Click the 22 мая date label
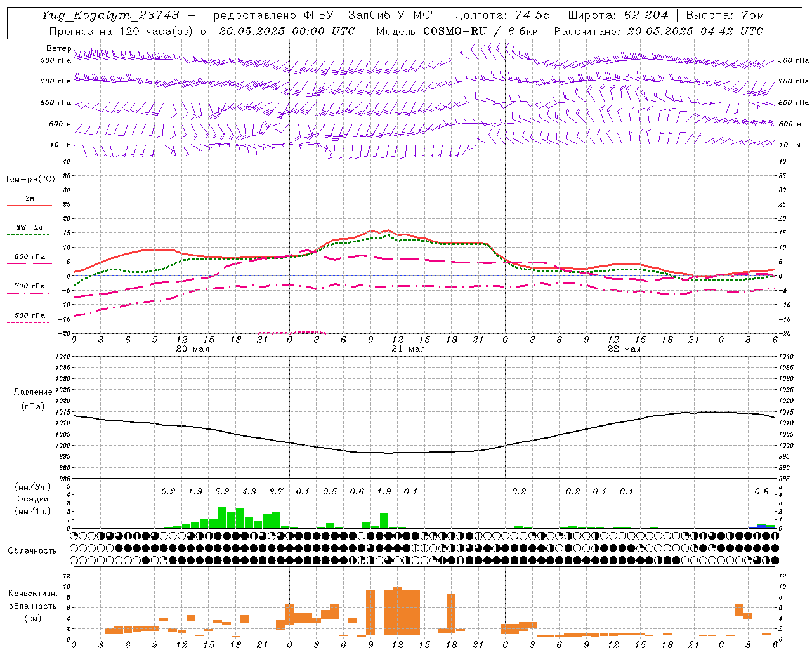The width and height of the screenshot is (812, 650). pos(624,349)
